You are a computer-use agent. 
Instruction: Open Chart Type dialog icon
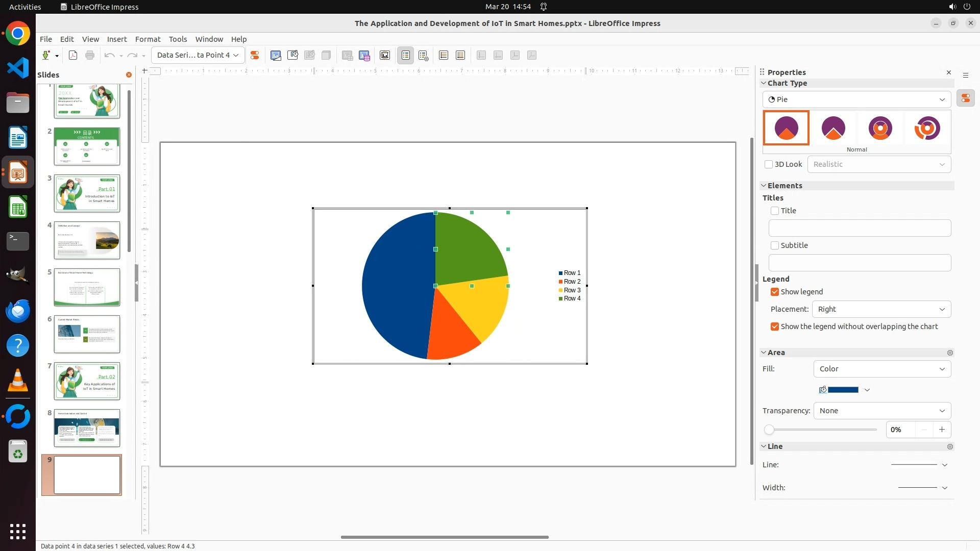276,55
